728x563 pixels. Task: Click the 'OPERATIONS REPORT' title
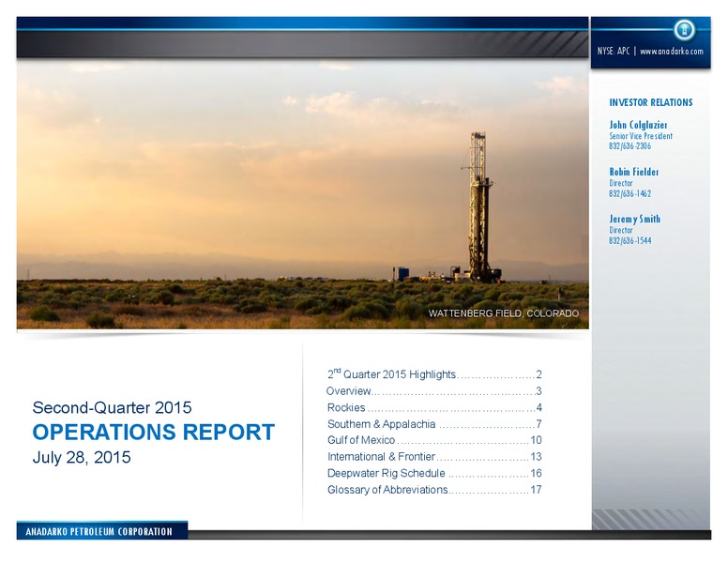[x=153, y=432]
